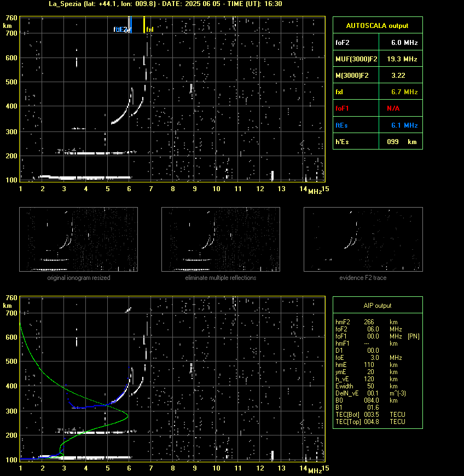Image resolution: width=464 pixels, height=476 pixels.
Task: Click the 'km' axis label on lower ionogram
Action: [7, 306]
